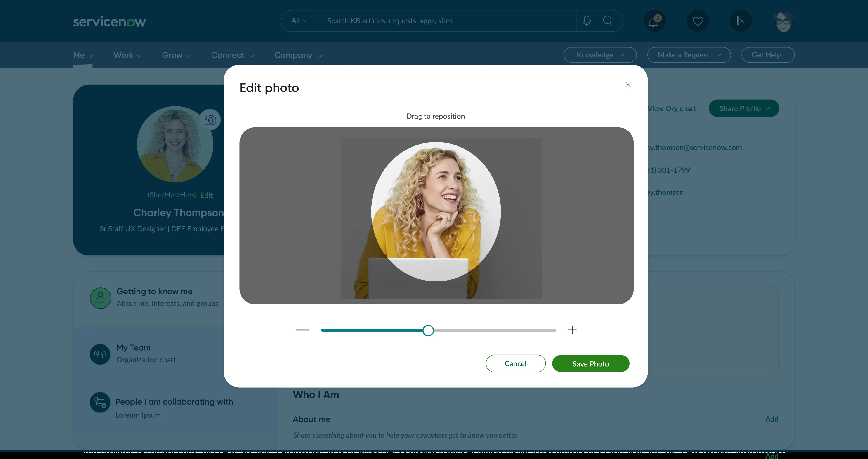Click the minus zoom out icon
The height and width of the screenshot is (459, 868).
(x=302, y=330)
